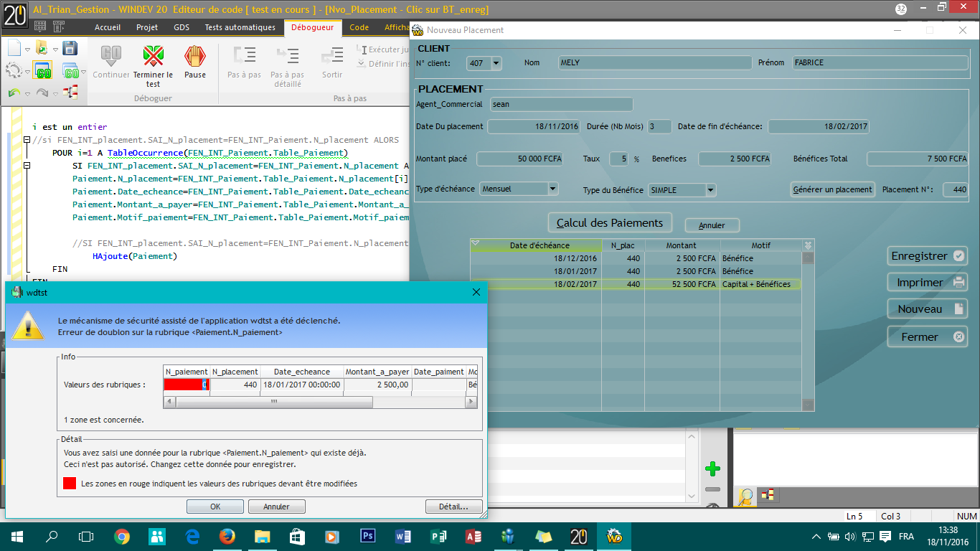Click the Durée (Nb Mois) field

tap(659, 126)
